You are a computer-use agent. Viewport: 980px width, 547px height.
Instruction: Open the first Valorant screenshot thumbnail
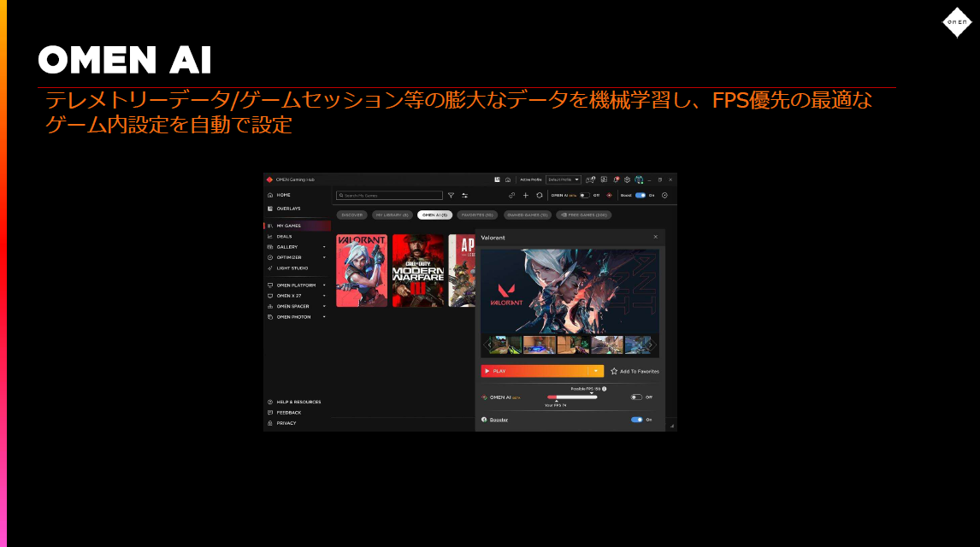[505, 344]
